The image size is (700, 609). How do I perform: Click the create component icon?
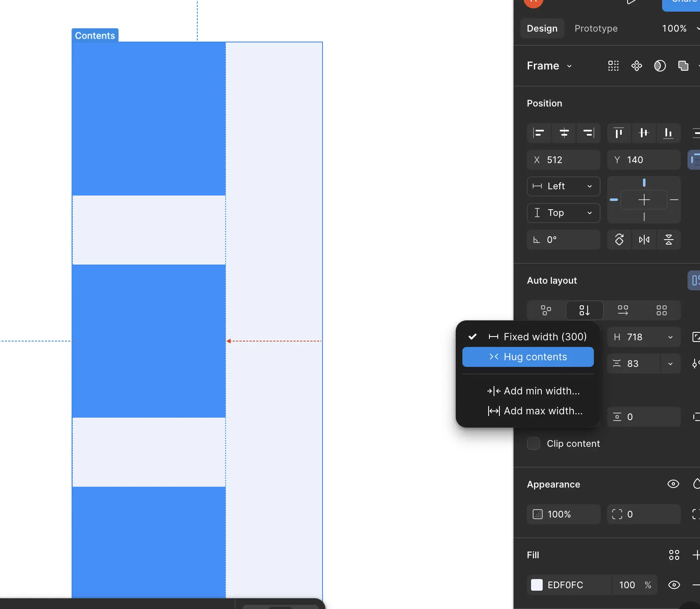pyautogui.click(x=636, y=66)
